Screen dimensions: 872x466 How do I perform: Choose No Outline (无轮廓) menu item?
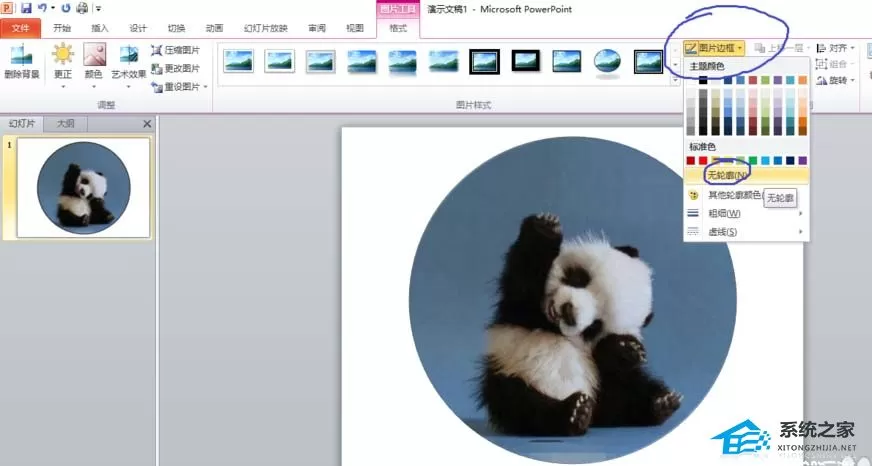tap(746, 176)
